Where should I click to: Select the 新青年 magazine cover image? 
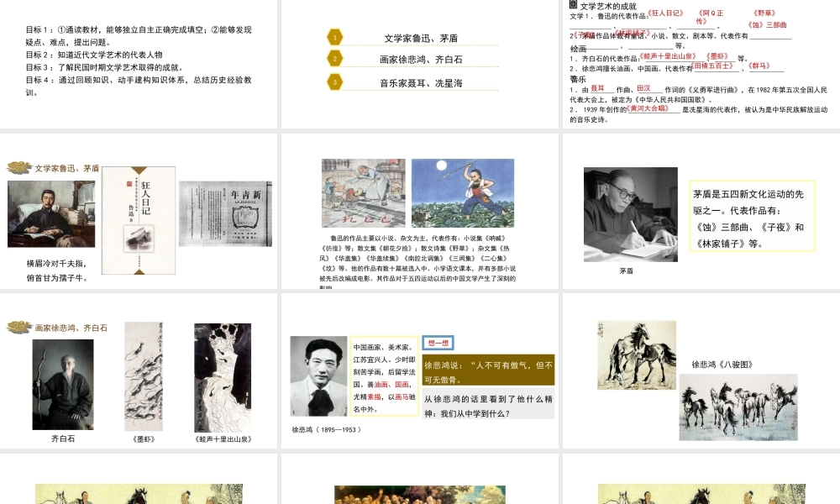pyautogui.click(x=225, y=213)
